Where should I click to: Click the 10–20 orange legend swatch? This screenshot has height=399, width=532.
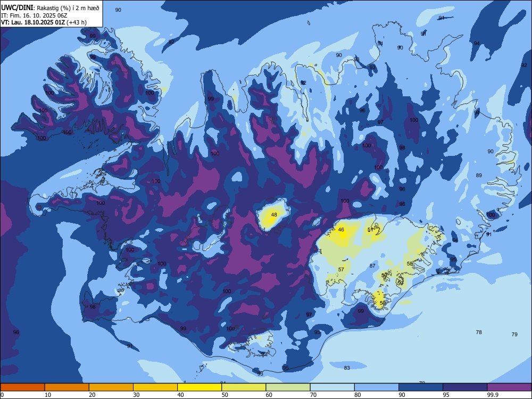coord(67,387)
